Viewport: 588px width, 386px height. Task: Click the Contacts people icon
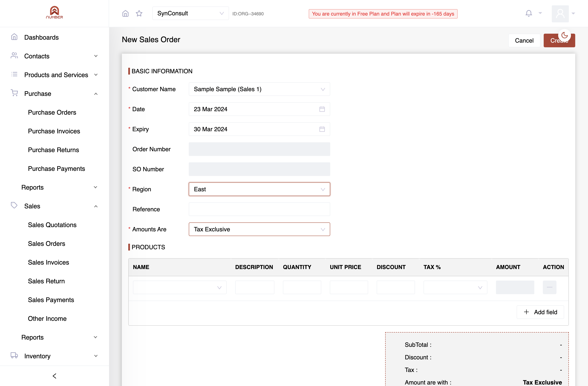tap(14, 56)
